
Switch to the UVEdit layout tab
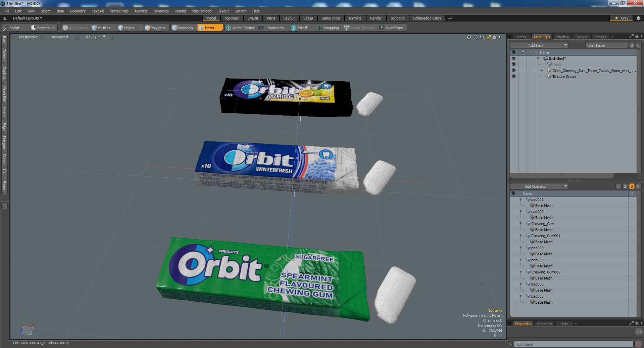tap(253, 18)
